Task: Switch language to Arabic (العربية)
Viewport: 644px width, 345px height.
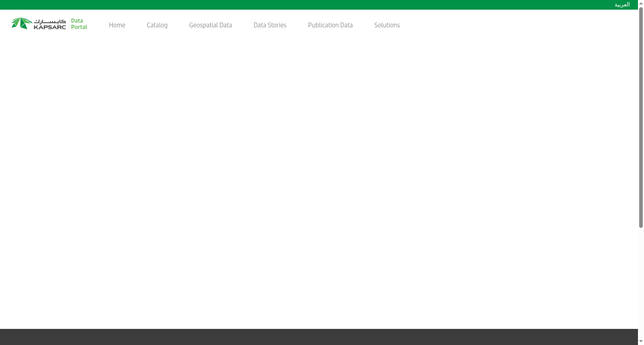Action: pyautogui.click(x=622, y=4)
